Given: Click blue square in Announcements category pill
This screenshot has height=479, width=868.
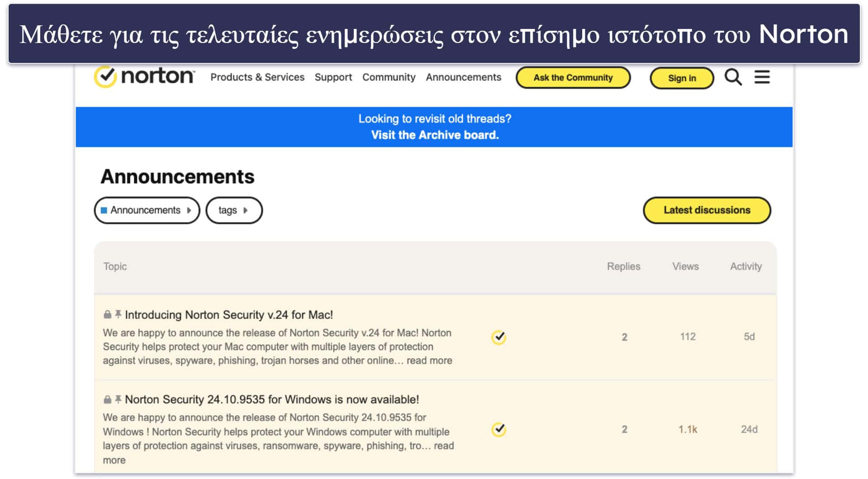Looking at the screenshot, I should pyautogui.click(x=104, y=210).
